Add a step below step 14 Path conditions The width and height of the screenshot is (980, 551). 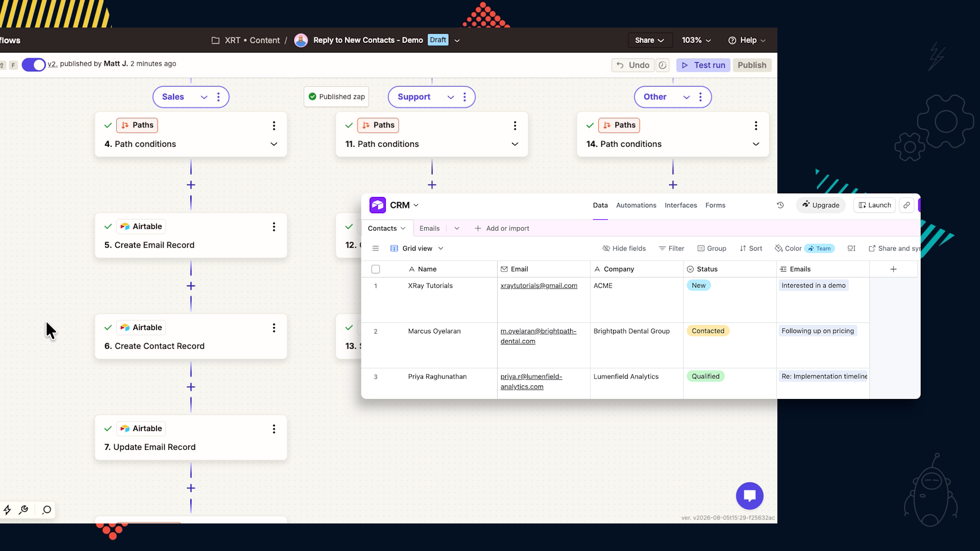673,185
